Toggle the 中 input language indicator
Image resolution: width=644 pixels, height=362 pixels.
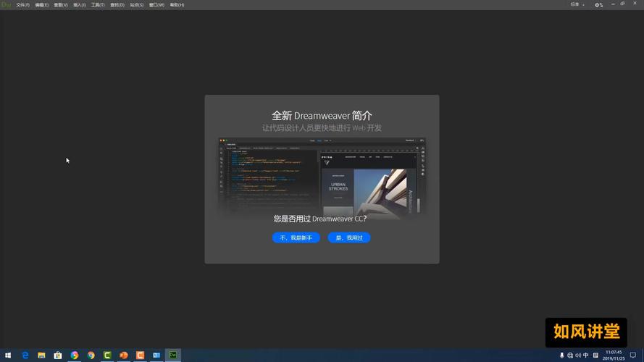[x=585, y=355]
